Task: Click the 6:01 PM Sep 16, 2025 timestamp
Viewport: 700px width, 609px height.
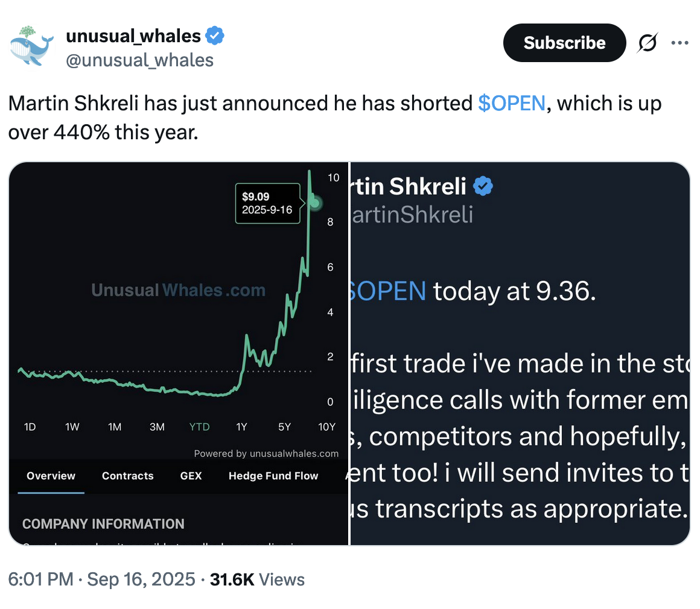Action: 102,579
